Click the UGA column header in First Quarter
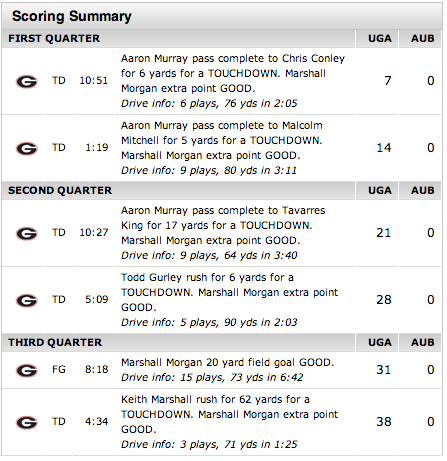The image size is (447, 461). click(380, 39)
